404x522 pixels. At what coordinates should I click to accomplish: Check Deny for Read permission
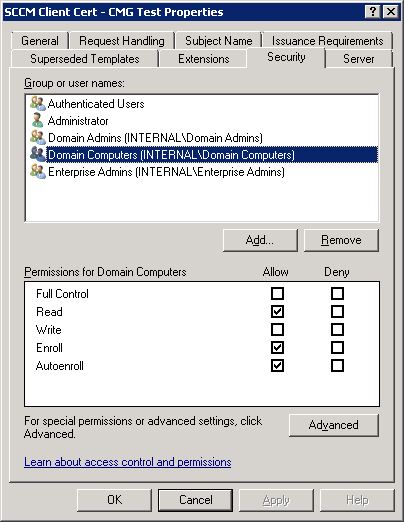tap(337, 312)
